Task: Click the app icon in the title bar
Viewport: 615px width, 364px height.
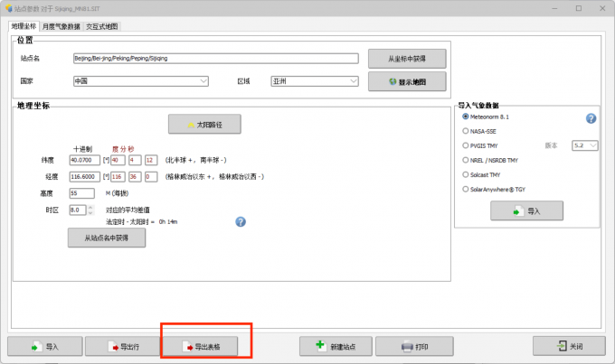Action: pyautogui.click(x=9, y=8)
